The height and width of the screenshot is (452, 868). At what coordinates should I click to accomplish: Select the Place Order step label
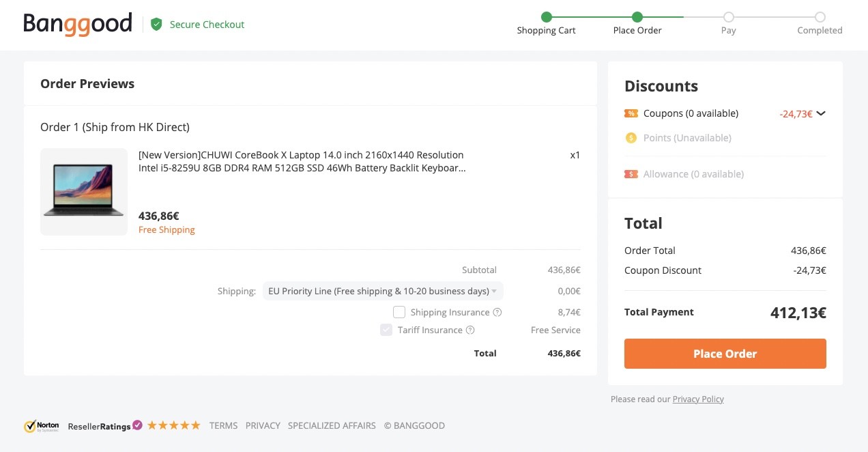point(637,30)
